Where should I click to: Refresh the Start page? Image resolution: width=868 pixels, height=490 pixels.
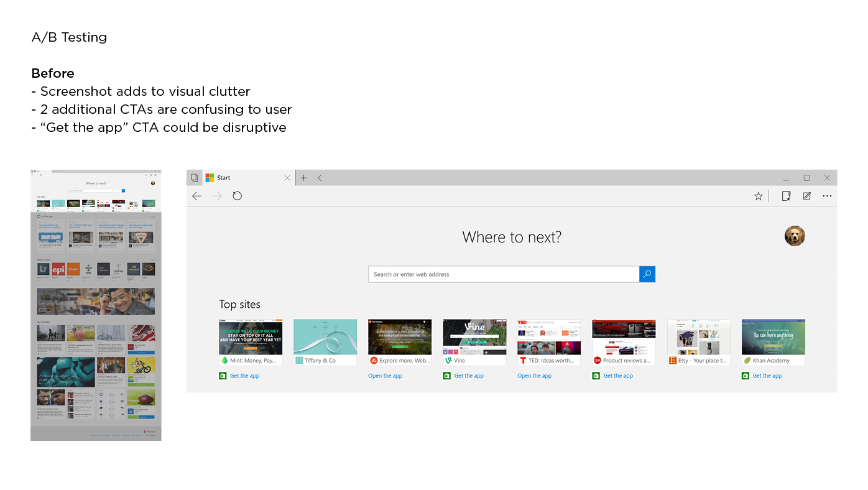[x=237, y=195]
